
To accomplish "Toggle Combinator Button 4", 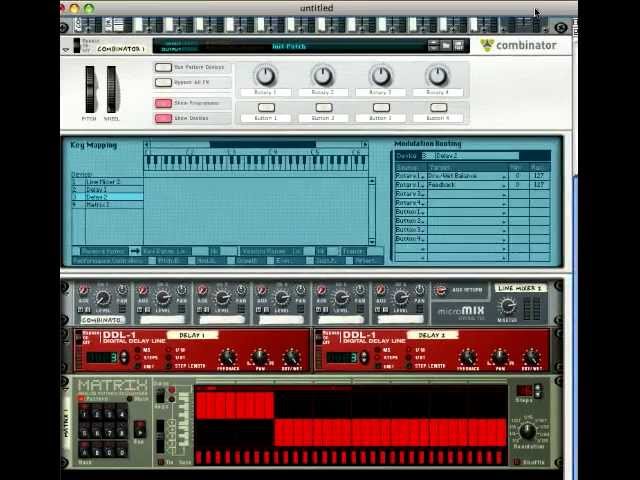I will (438, 107).
